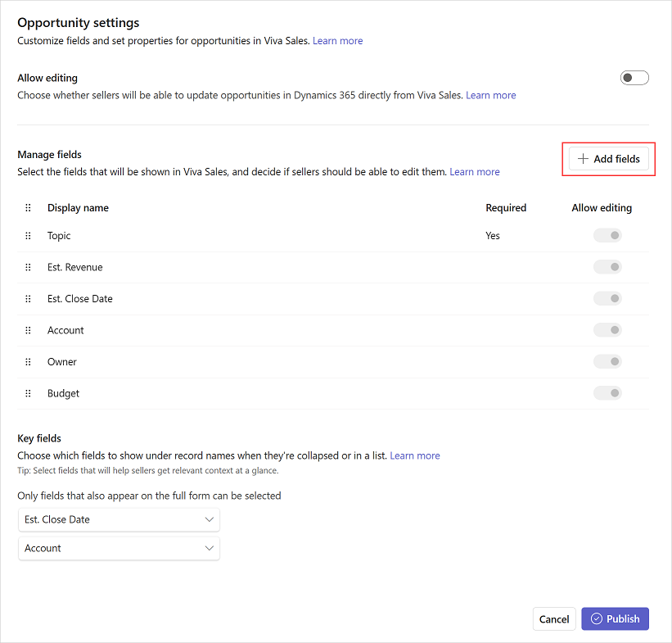Click the drag handle beside Budget
The image size is (672, 643).
[x=28, y=393]
